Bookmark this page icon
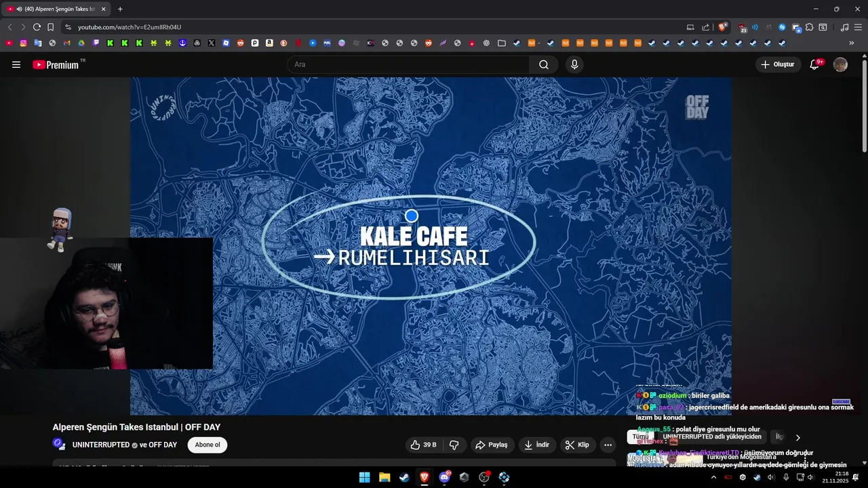 click(50, 27)
